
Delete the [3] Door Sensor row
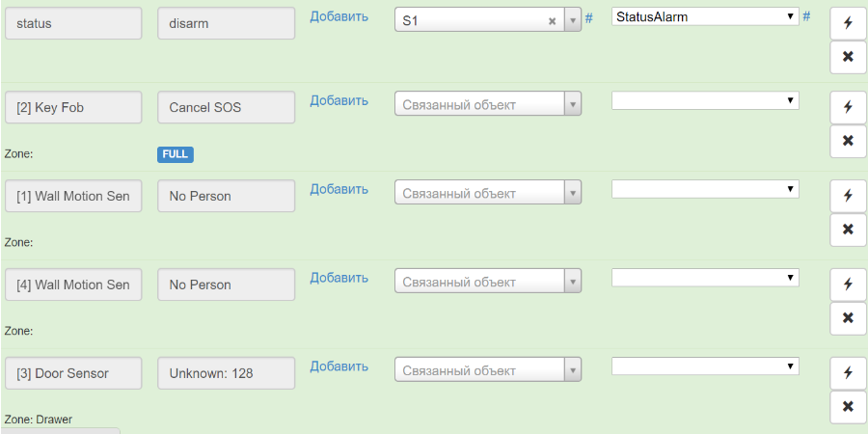(x=848, y=407)
